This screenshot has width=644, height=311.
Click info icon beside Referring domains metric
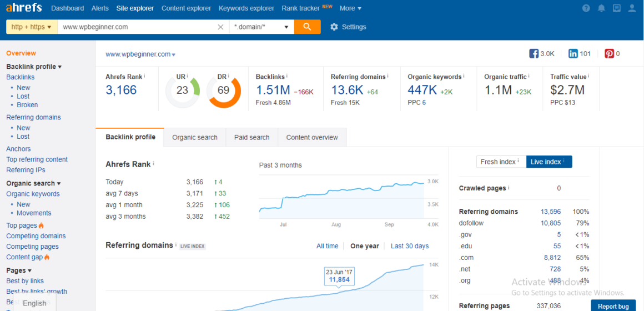[388, 77]
